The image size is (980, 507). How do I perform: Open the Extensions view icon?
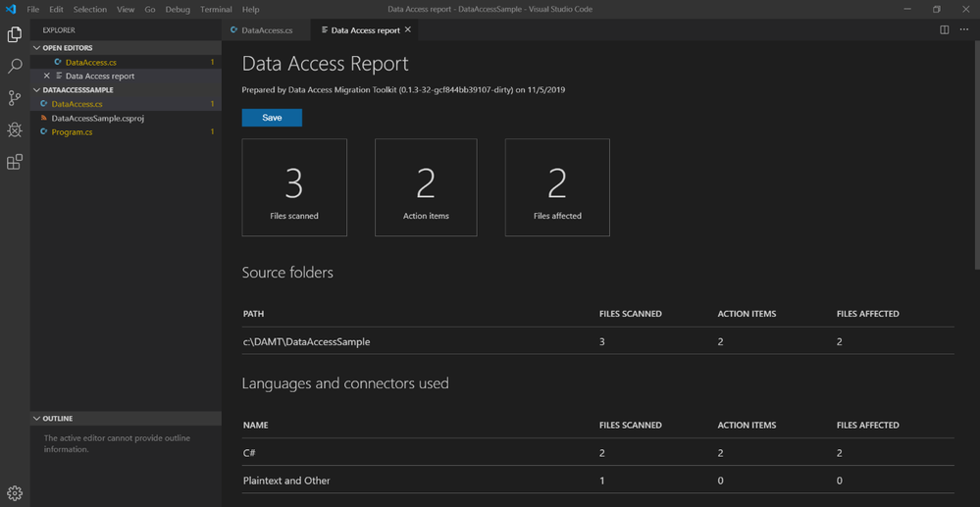click(15, 162)
